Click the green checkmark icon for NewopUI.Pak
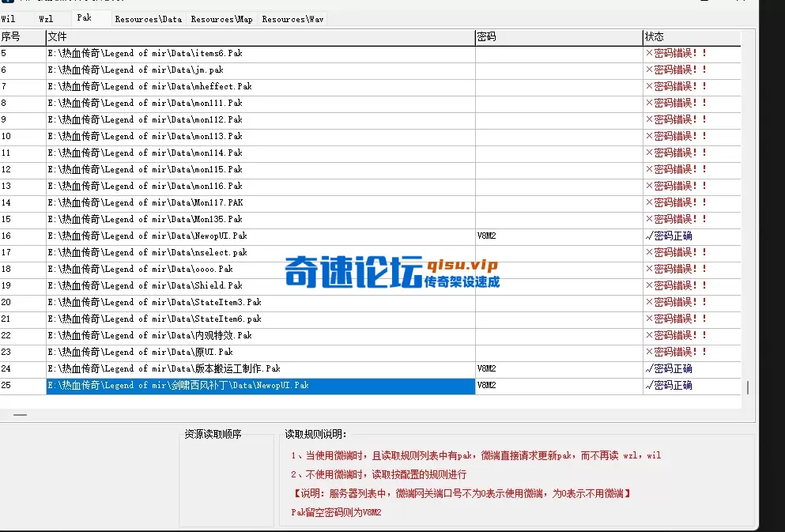 648,236
